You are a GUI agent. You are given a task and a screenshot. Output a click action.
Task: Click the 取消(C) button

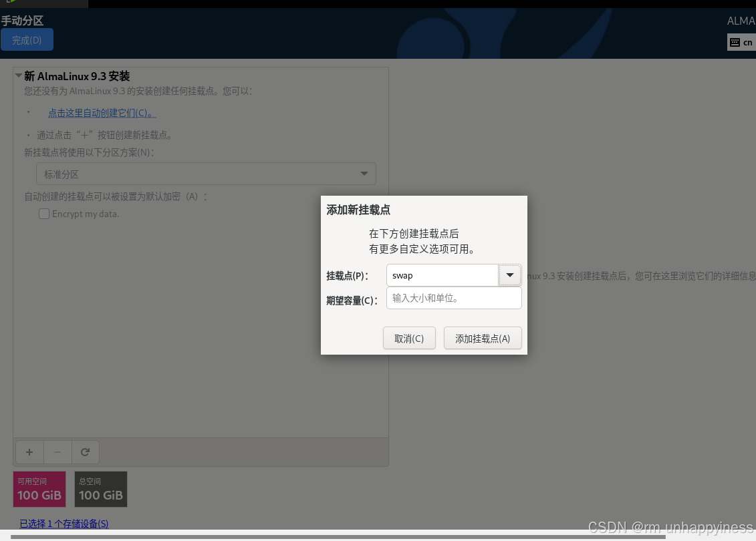click(x=409, y=338)
